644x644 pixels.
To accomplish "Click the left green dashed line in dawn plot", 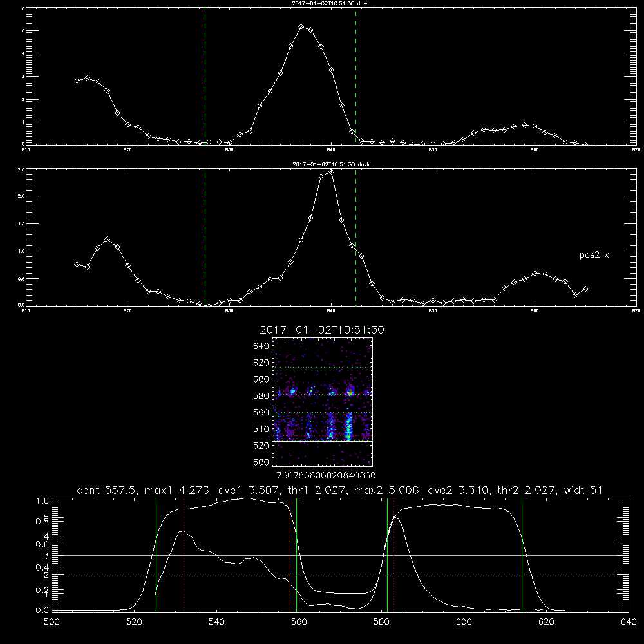I will coord(205,76).
